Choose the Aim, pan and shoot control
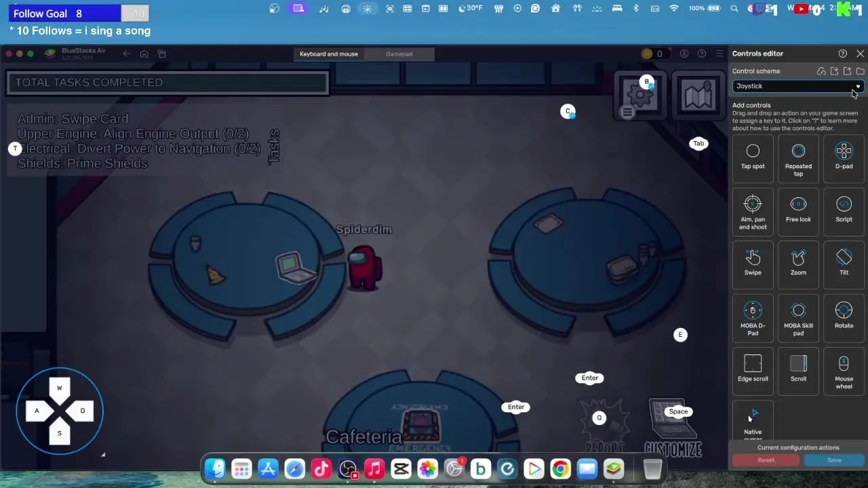This screenshot has height=488, width=868. pos(753,213)
